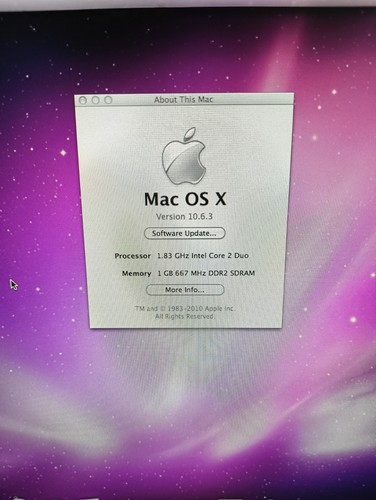
Task: Click the Mac OS X heading
Action: pyautogui.click(x=185, y=199)
